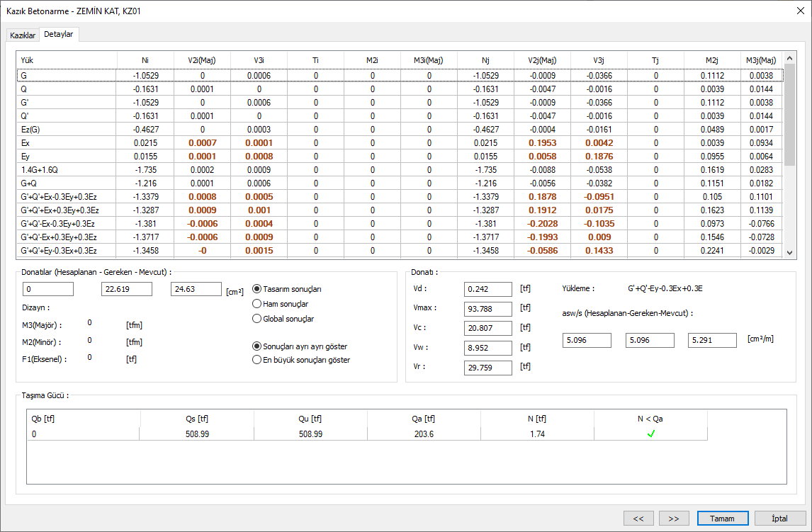
Task: Go to next pile with >> button
Action: click(674, 519)
